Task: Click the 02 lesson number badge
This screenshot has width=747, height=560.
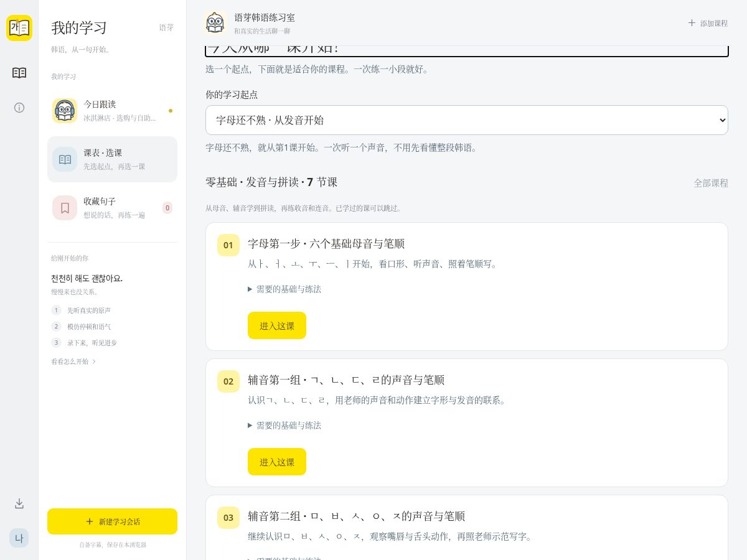Action: tap(228, 381)
